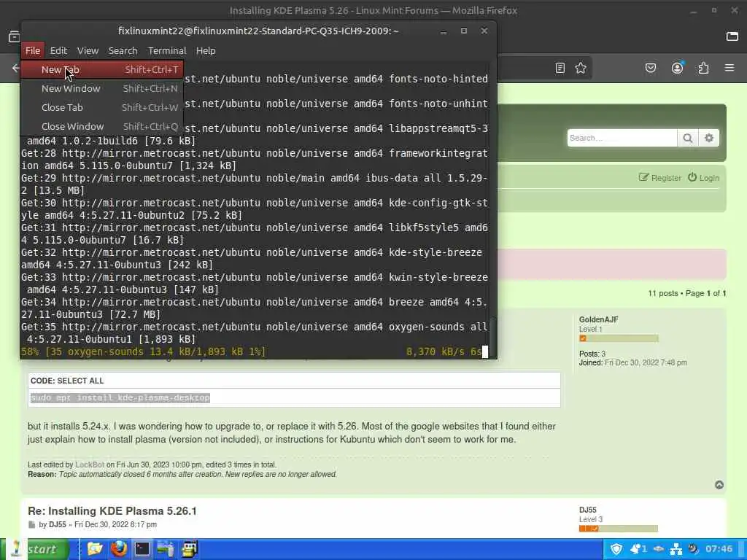
Task: Jump to top with the up arrow icon
Action: pos(719,485)
